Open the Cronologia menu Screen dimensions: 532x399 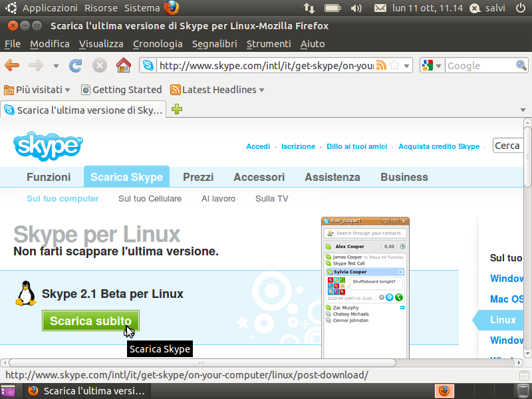point(158,44)
